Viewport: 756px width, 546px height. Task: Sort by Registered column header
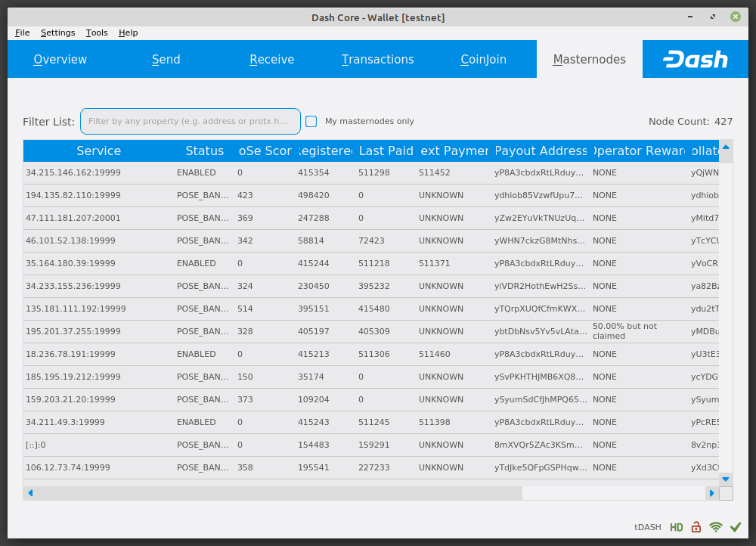point(325,151)
